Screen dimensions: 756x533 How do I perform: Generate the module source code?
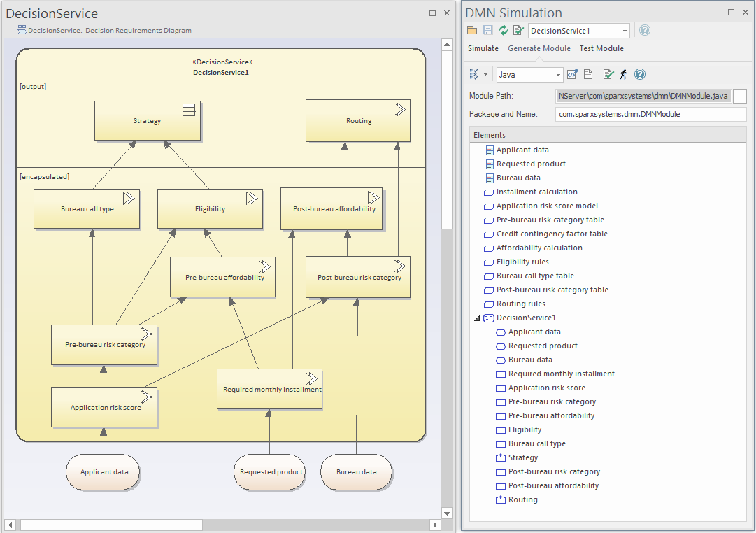[x=571, y=73]
